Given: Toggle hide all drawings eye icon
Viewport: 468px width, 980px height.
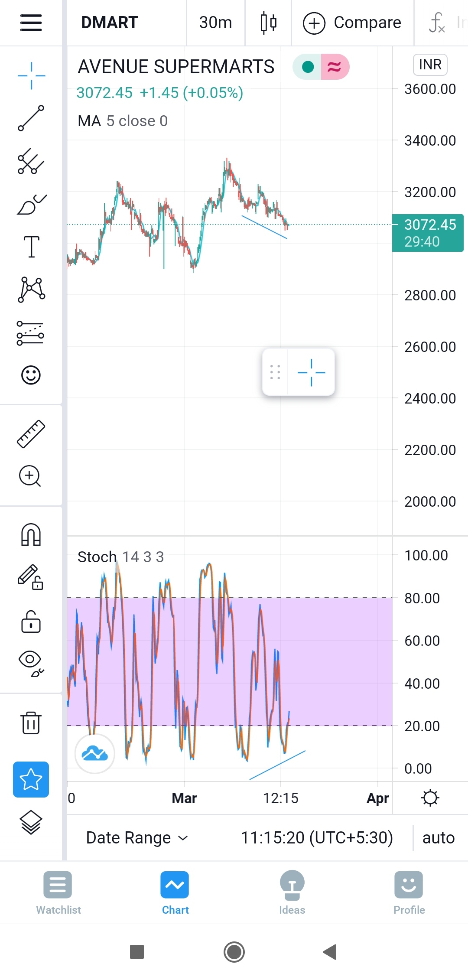Looking at the screenshot, I should click(31, 663).
